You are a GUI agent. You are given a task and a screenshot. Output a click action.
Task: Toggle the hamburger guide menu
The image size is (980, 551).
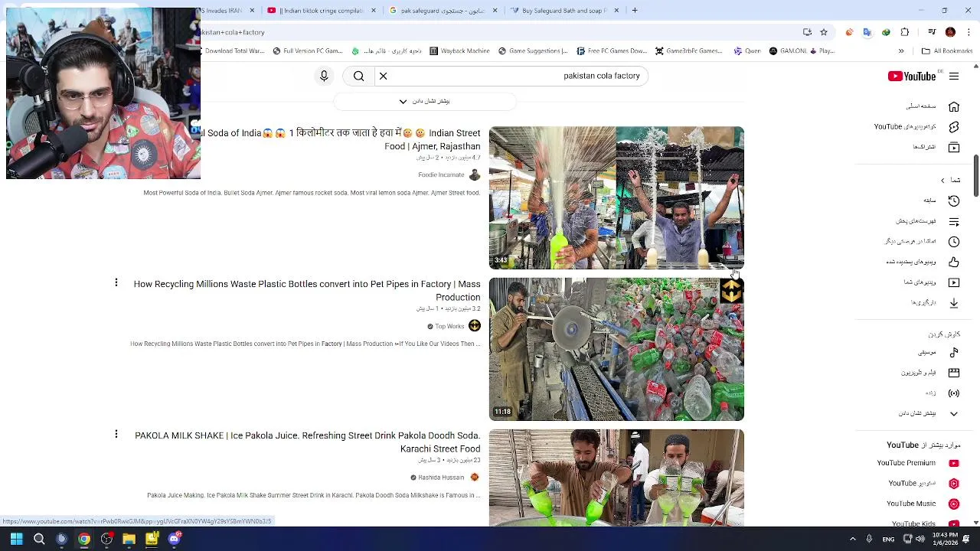[954, 76]
